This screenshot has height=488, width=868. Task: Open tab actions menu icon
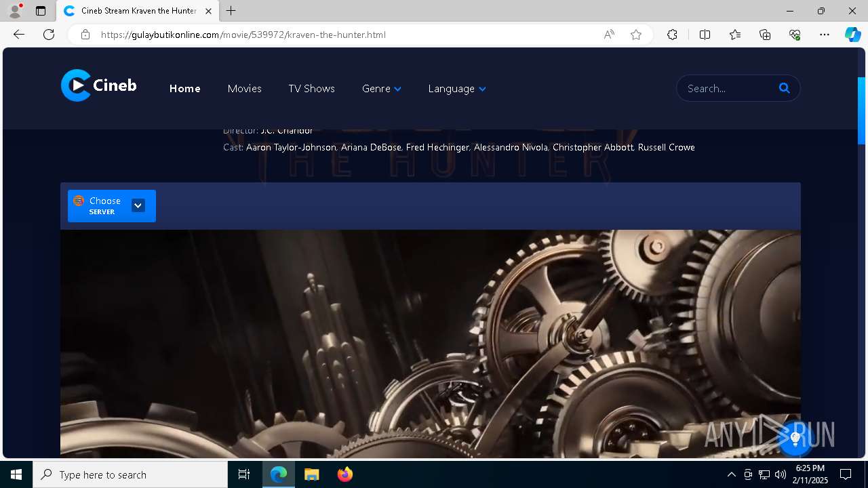tap(41, 11)
